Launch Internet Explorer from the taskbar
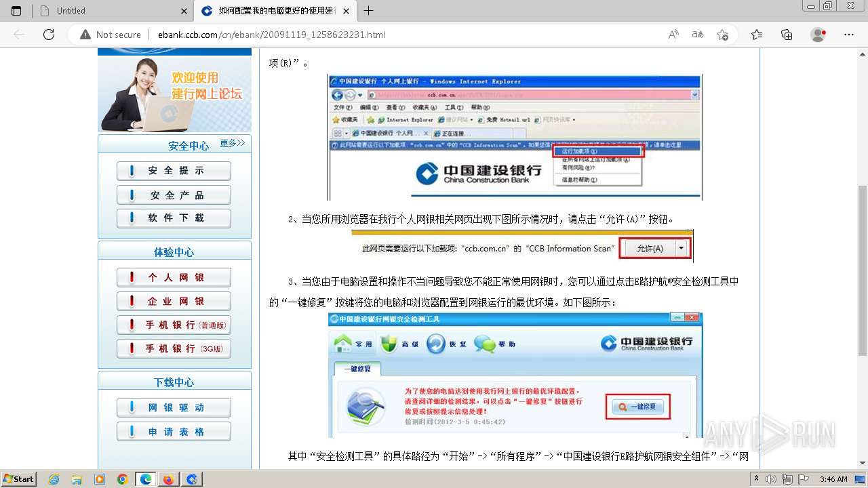The width and height of the screenshot is (868, 488). 54,479
